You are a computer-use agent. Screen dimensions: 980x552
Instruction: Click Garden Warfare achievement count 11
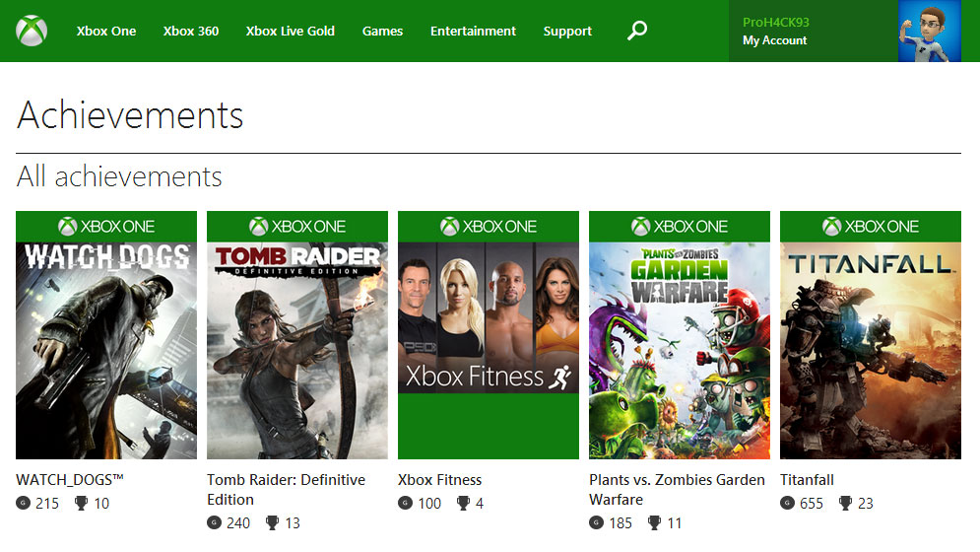675,523
